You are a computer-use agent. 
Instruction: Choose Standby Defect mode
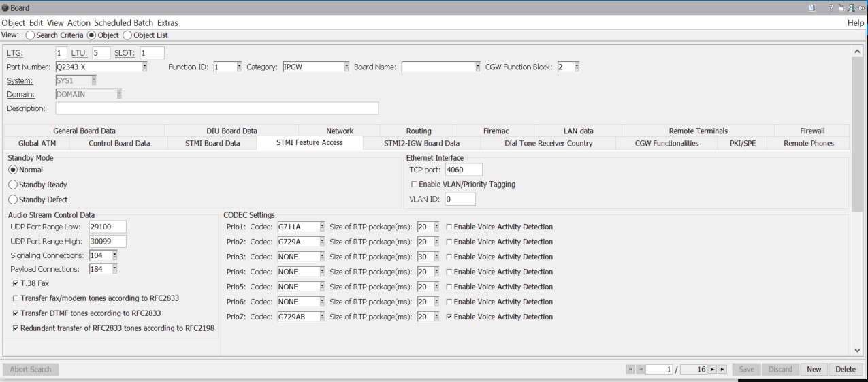point(13,200)
